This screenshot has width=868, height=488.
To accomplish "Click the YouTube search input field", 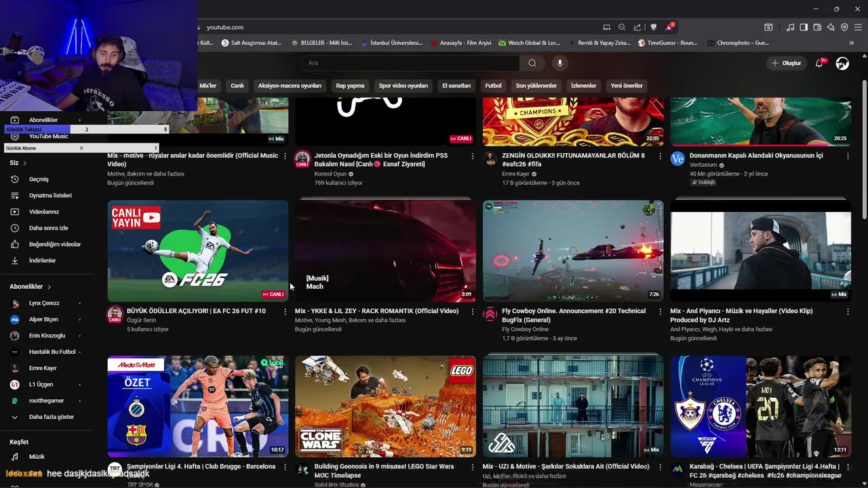I will [x=410, y=63].
